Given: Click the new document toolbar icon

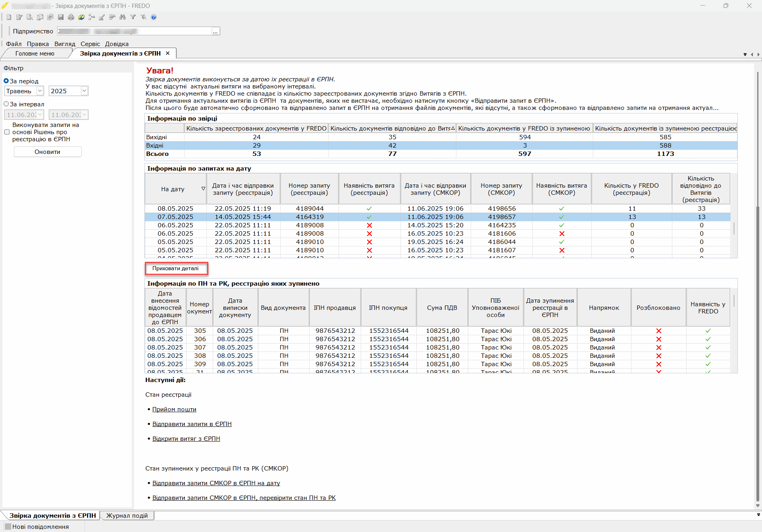Looking at the screenshot, I should (x=9, y=17).
